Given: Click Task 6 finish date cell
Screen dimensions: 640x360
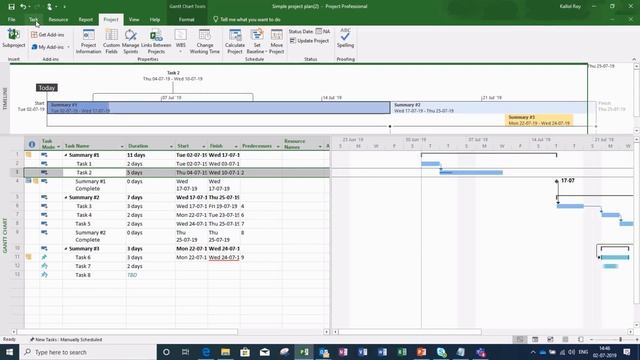Looking at the screenshot, I should point(224,258).
